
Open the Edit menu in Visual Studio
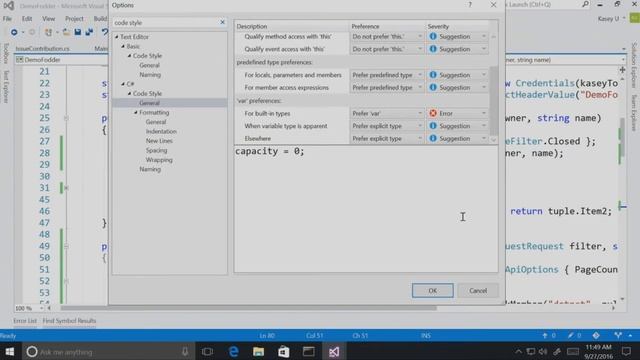(x=27, y=19)
